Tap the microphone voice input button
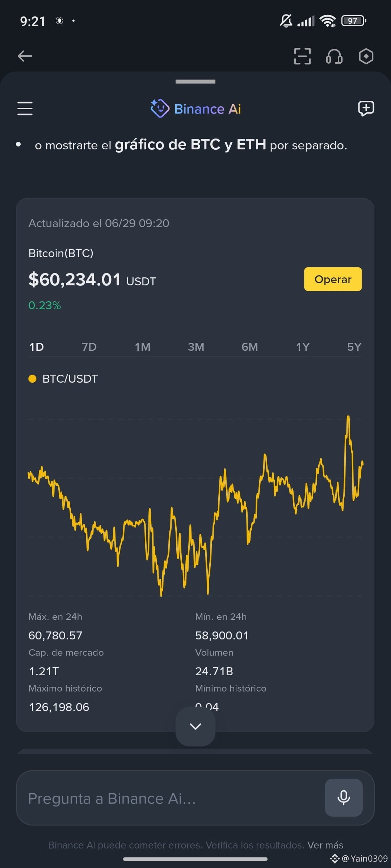This screenshot has width=391, height=868. click(x=344, y=797)
